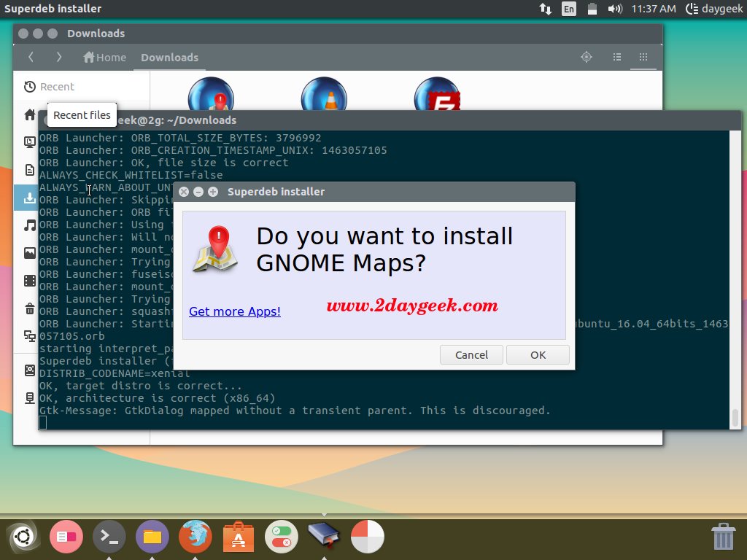Open pink desktop-switcher app in dock
The image size is (747, 560).
[x=66, y=537]
